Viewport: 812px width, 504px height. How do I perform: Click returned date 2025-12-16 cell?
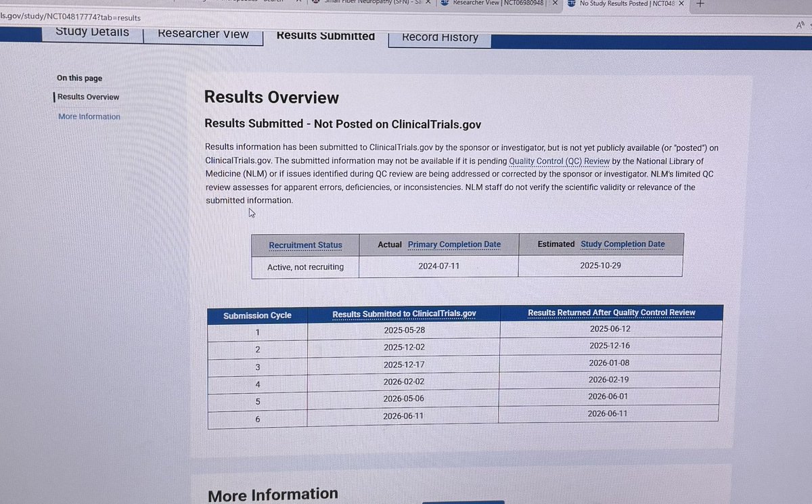click(609, 346)
